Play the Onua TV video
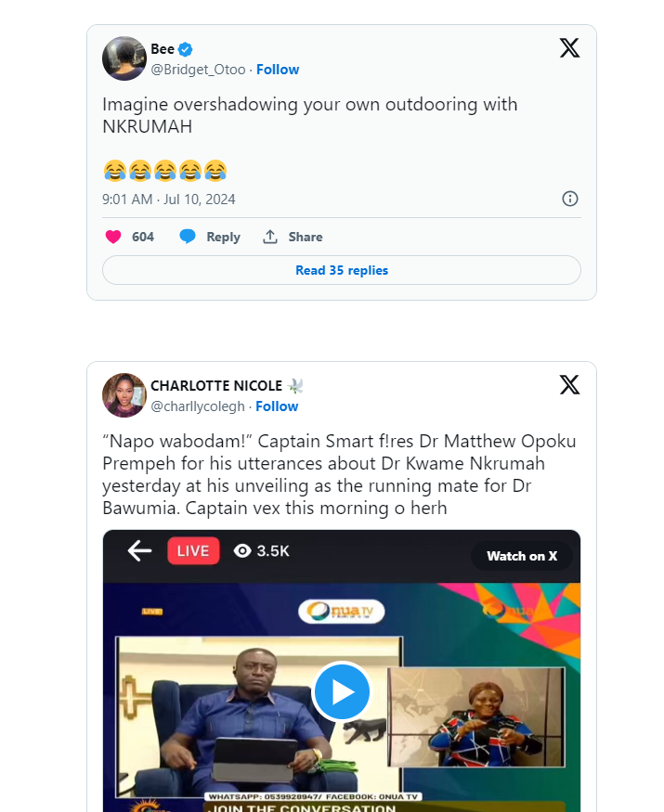The width and height of the screenshot is (664, 812). pos(342,691)
